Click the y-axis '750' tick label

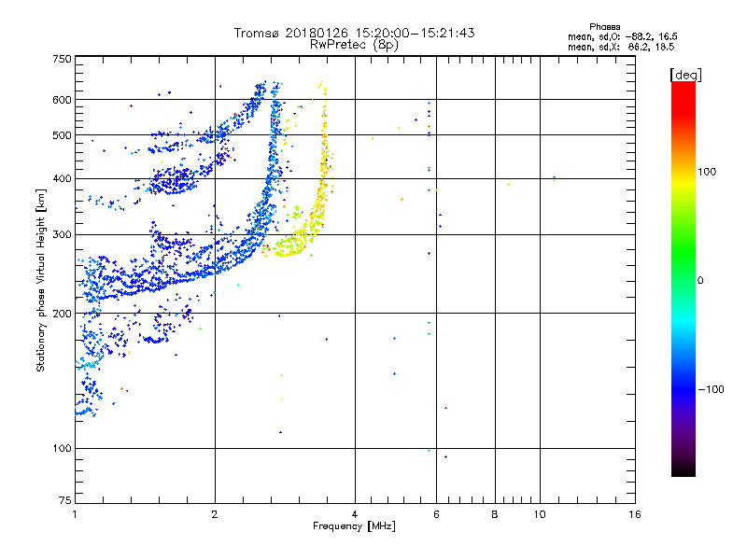pos(62,59)
